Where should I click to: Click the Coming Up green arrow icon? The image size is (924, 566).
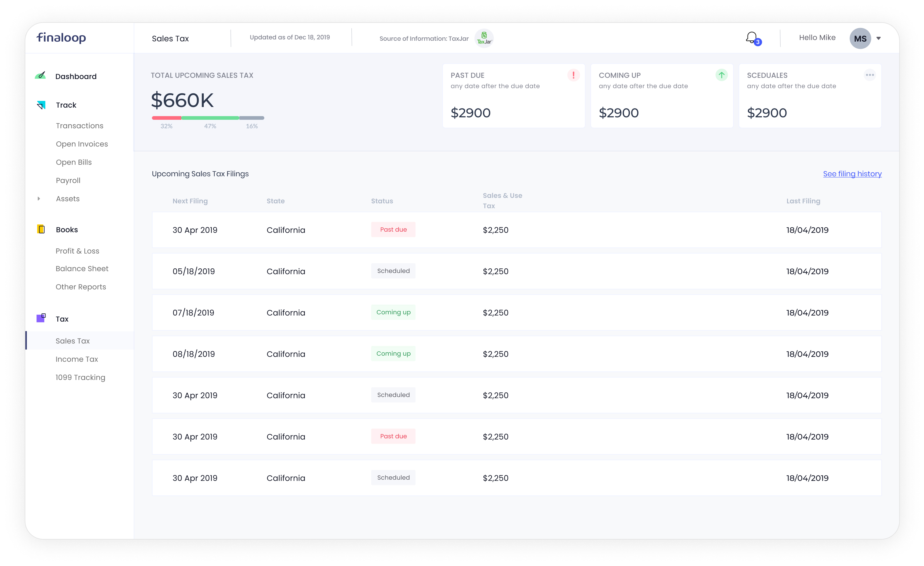(x=721, y=75)
